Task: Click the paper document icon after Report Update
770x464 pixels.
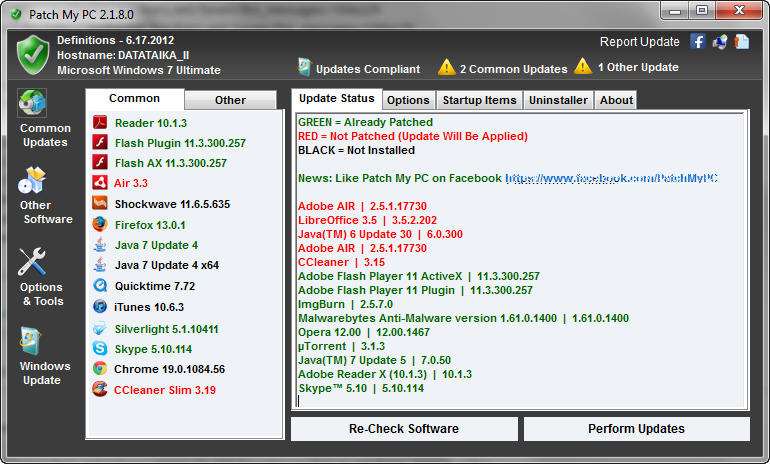Action: (x=742, y=41)
